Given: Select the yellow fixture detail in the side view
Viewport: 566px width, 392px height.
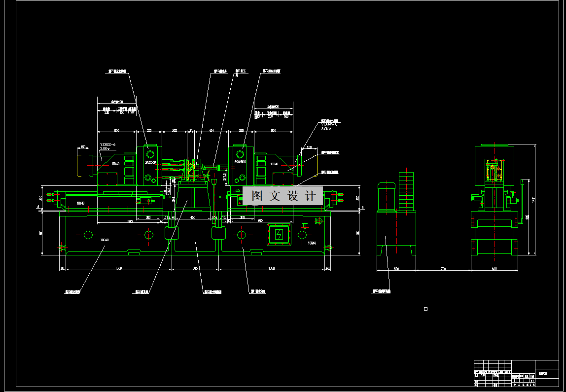Looking at the screenshot, I should click(494, 170).
